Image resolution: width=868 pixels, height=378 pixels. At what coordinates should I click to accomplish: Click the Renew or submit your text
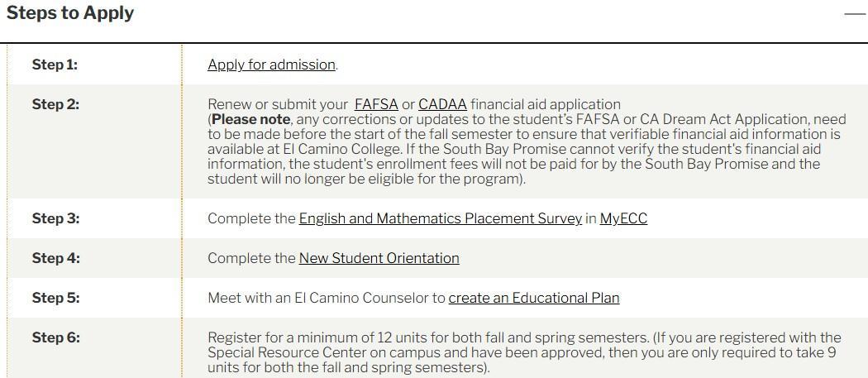tap(278, 104)
